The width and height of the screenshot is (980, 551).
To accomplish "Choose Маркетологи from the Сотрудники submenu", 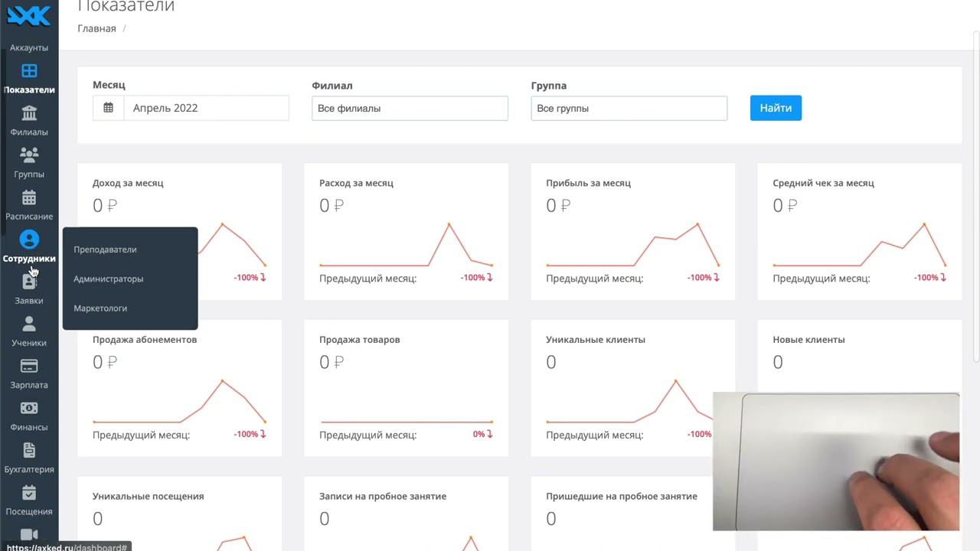I will 100,308.
